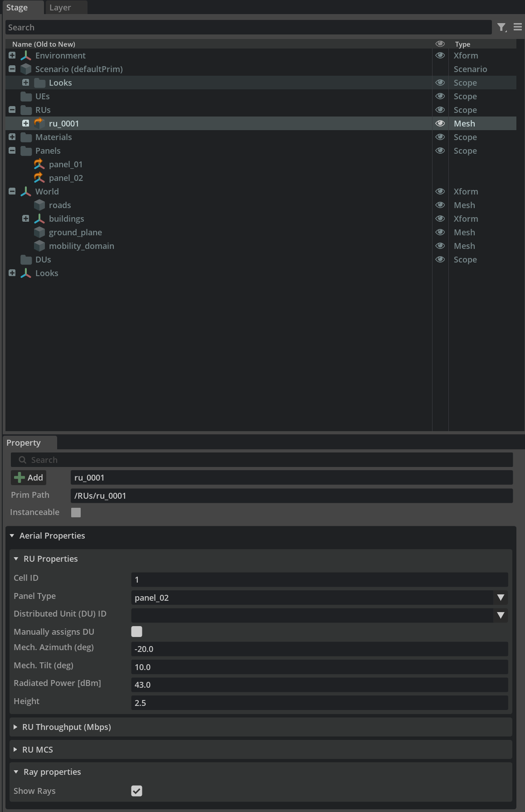Enable the Manually assigns DU checkbox
The height and width of the screenshot is (812, 525).
point(136,632)
